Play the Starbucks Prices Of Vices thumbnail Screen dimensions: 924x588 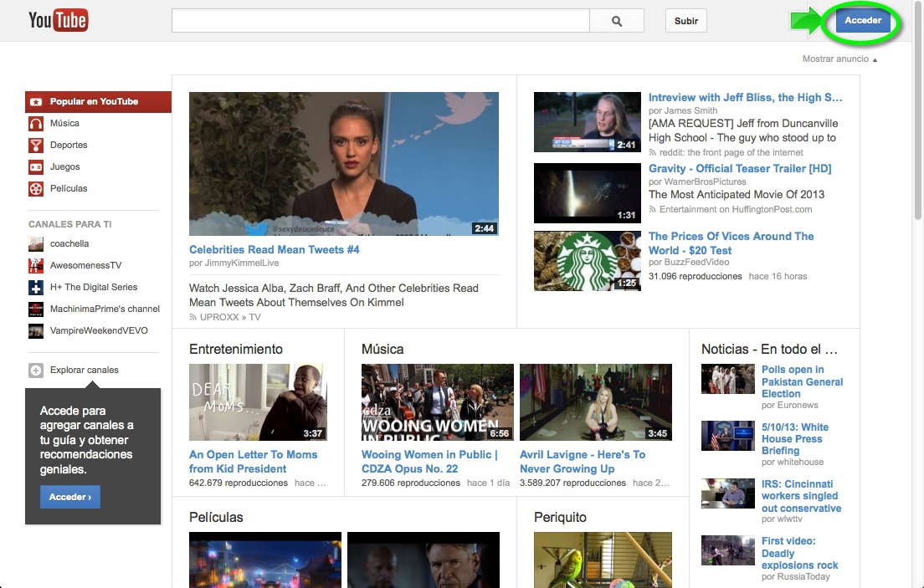(587, 261)
